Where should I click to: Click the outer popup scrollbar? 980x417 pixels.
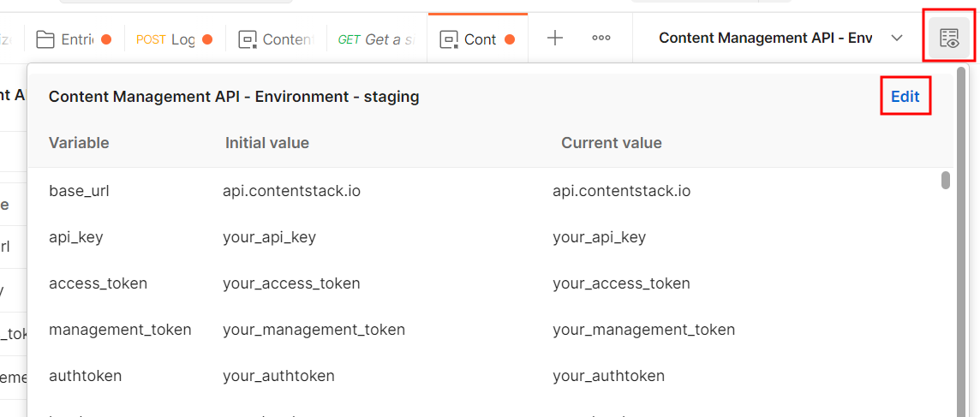961,244
